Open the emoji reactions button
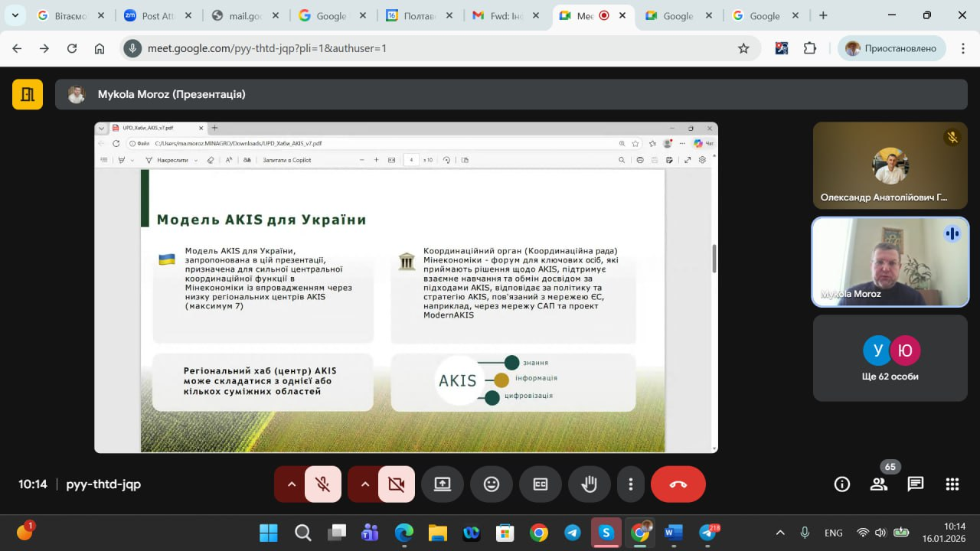The width and height of the screenshot is (980, 551). coord(492,484)
